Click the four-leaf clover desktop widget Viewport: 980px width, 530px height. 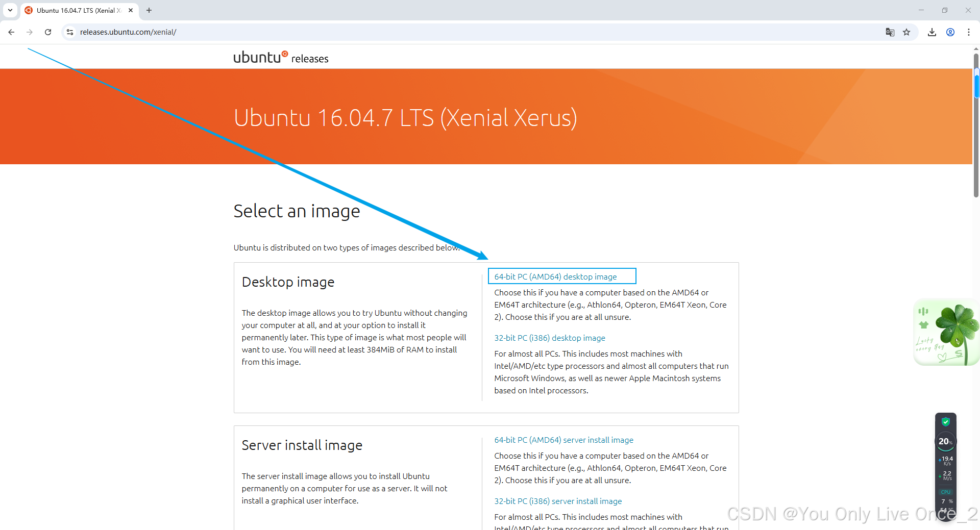[946, 333]
